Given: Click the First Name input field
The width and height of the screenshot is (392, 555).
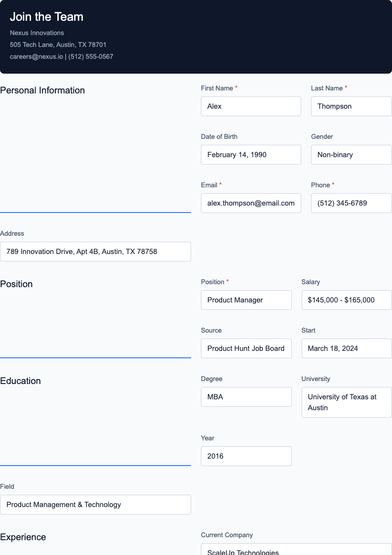Looking at the screenshot, I should pos(251,106).
